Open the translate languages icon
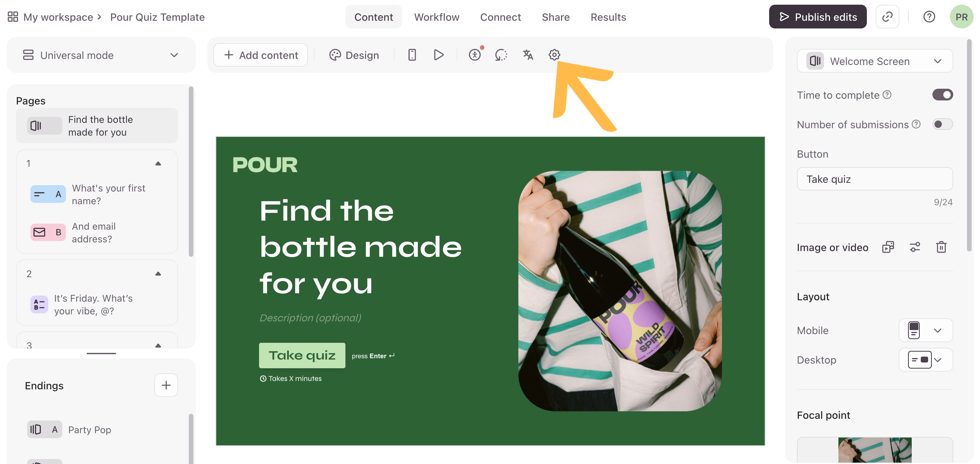The width and height of the screenshot is (980, 464). pyautogui.click(x=528, y=55)
